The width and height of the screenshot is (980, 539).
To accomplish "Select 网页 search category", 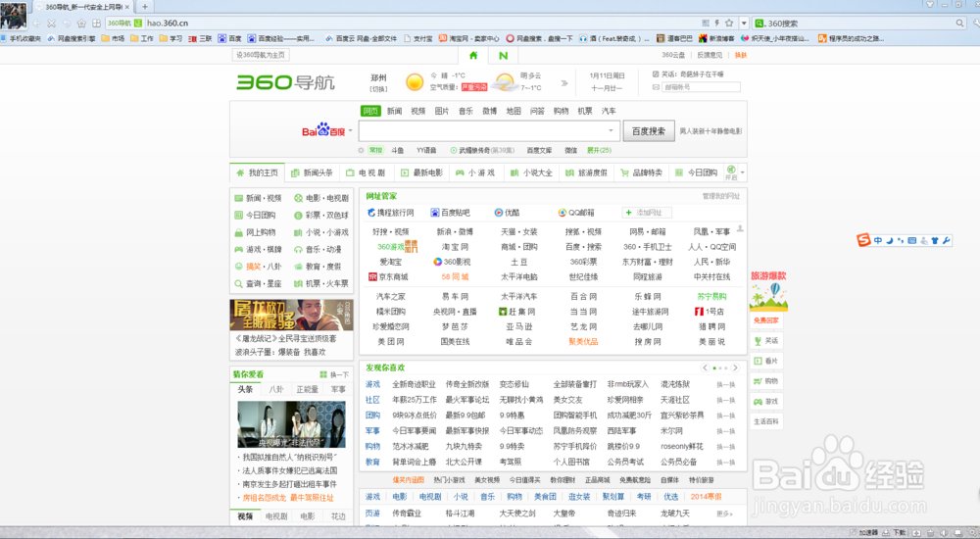I will click(x=370, y=111).
